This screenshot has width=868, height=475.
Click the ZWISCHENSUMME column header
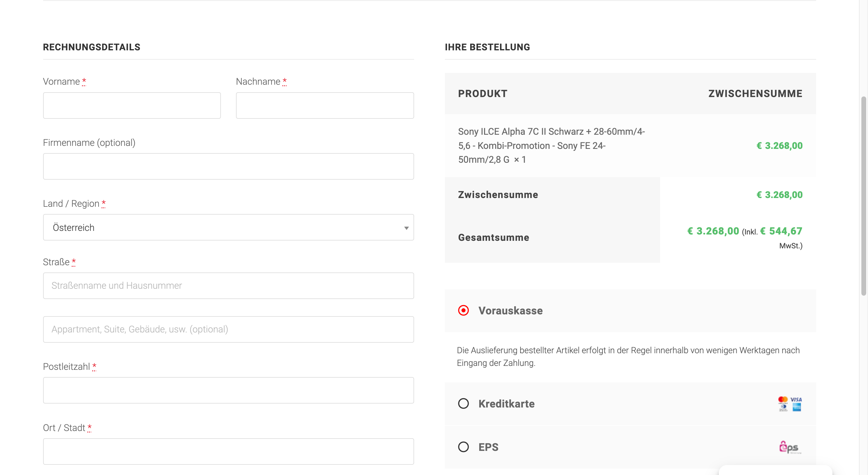coord(755,94)
